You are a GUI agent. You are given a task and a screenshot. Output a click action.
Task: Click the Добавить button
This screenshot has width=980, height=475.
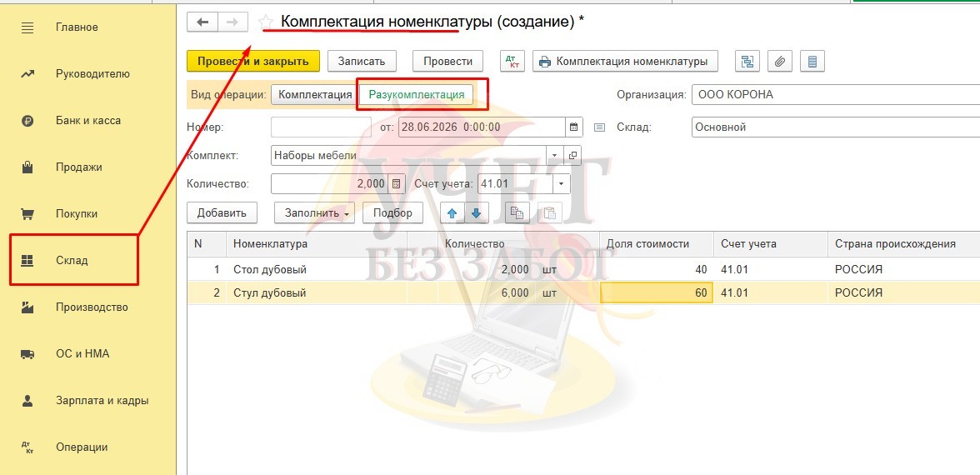(222, 212)
